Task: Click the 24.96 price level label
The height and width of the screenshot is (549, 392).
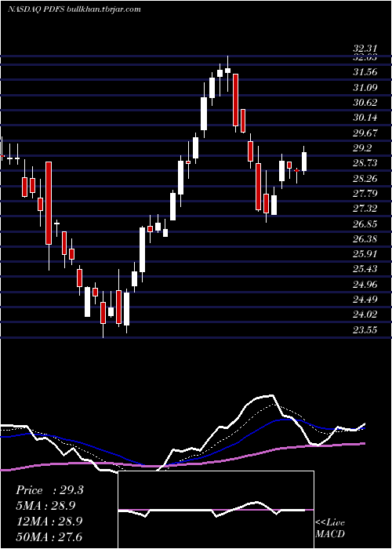Action: (x=365, y=284)
